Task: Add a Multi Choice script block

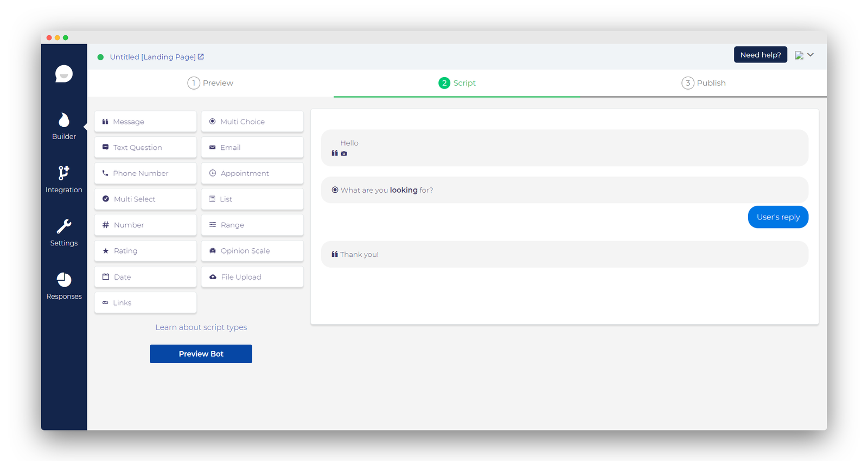Action: tap(252, 122)
